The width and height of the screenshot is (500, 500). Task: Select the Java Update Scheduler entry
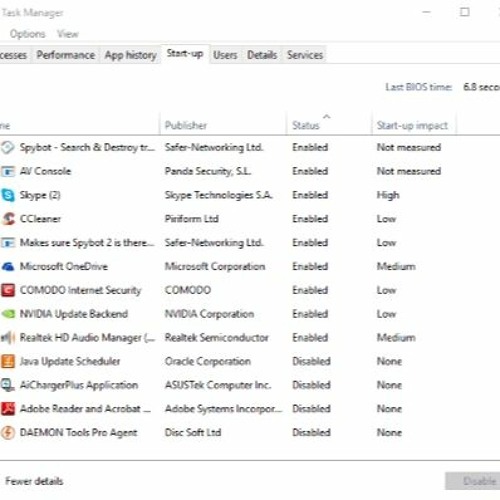pyautogui.click(x=70, y=361)
